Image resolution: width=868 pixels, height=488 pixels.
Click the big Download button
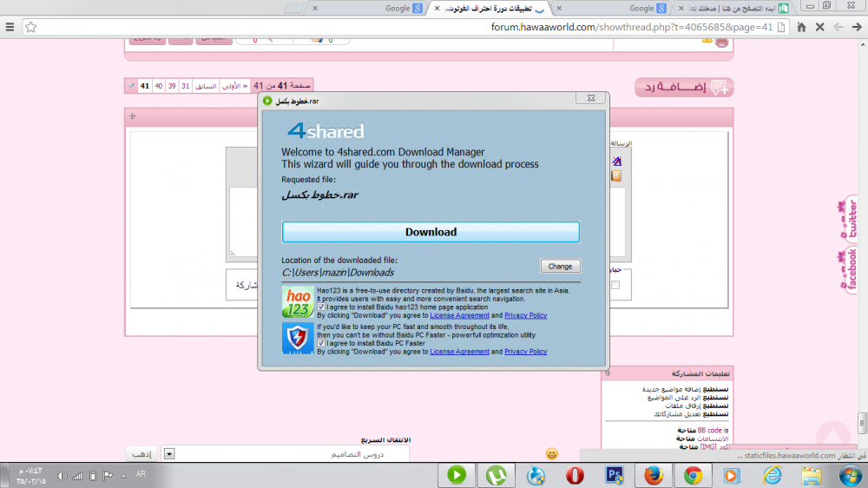(x=431, y=232)
